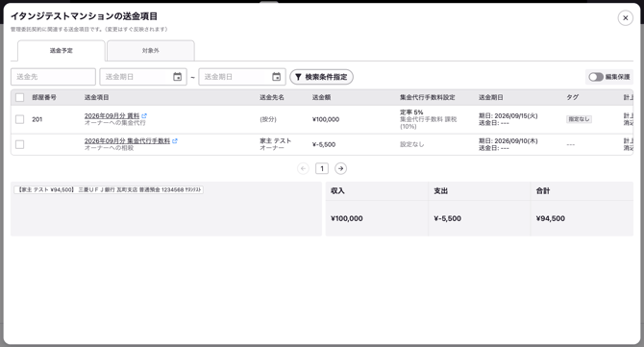This screenshot has height=347, width=644.
Task: Click the 家主 テスト ¥94,500 bank chip
Action: tap(109, 189)
